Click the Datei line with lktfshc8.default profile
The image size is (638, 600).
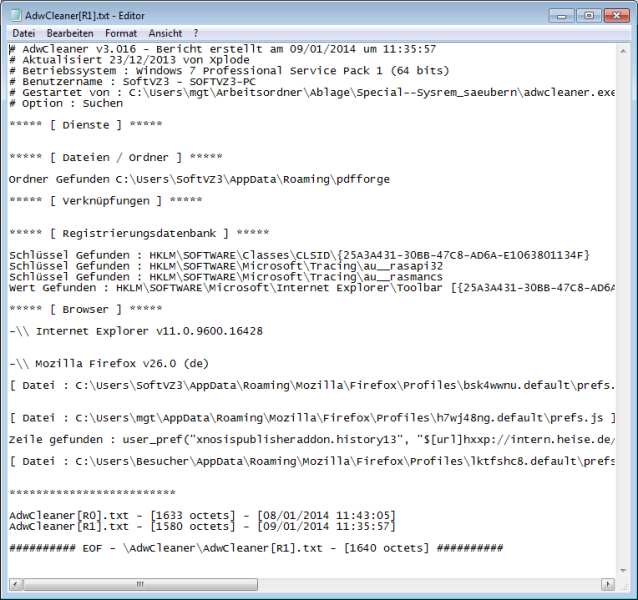tap(312, 461)
